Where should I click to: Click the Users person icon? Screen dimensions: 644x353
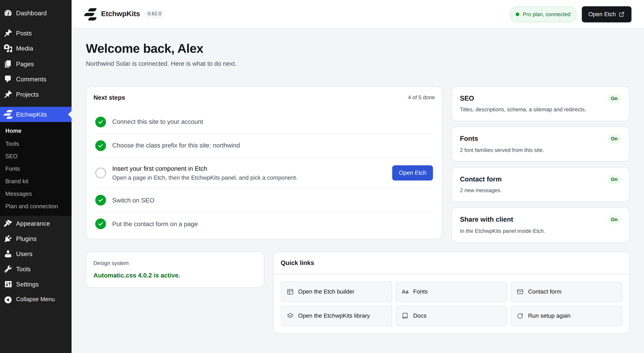click(8, 254)
